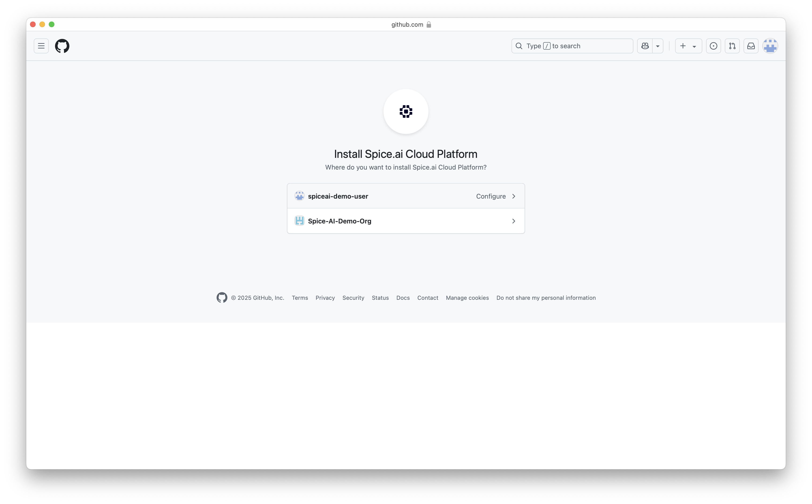Open the hamburger navigation menu
The image size is (812, 504).
click(41, 46)
